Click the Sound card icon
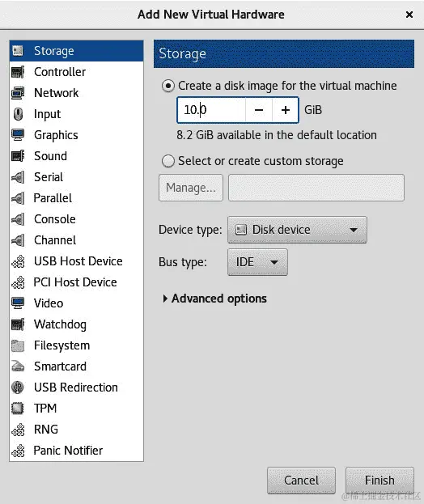424x504 pixels. tap(18, 156)
